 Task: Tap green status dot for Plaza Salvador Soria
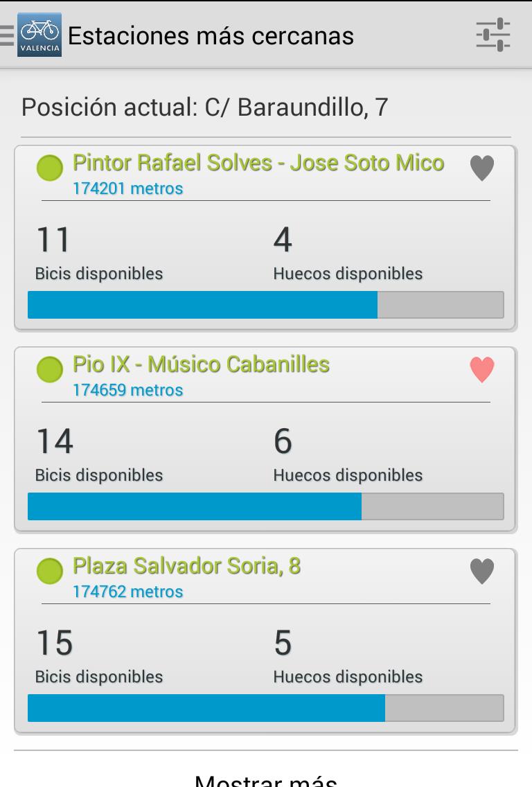[50, 571]
